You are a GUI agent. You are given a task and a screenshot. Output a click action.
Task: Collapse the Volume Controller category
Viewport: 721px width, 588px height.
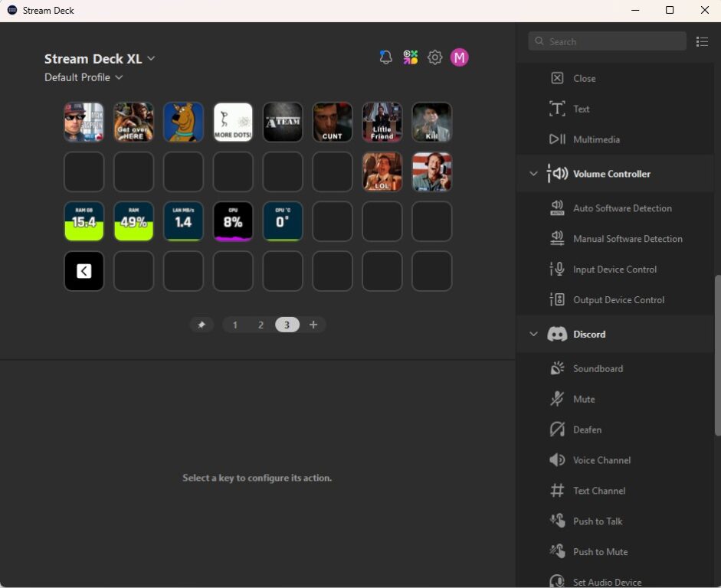(x=533, y=174)
